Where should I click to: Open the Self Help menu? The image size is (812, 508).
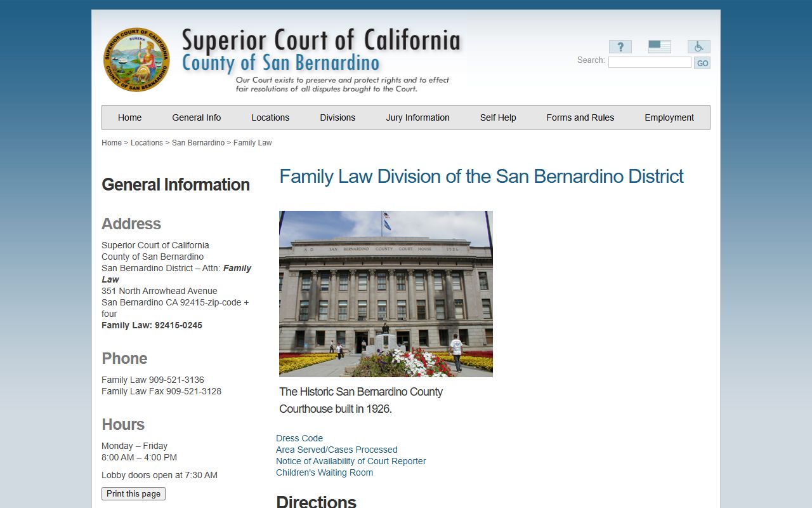[x=498, y=117]
